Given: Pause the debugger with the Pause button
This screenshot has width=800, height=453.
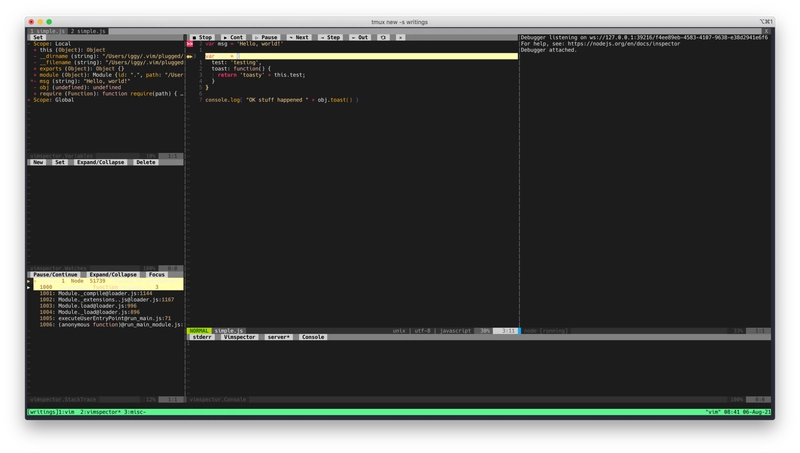Looking at the screenshot, I should click(x=266, y=37).
